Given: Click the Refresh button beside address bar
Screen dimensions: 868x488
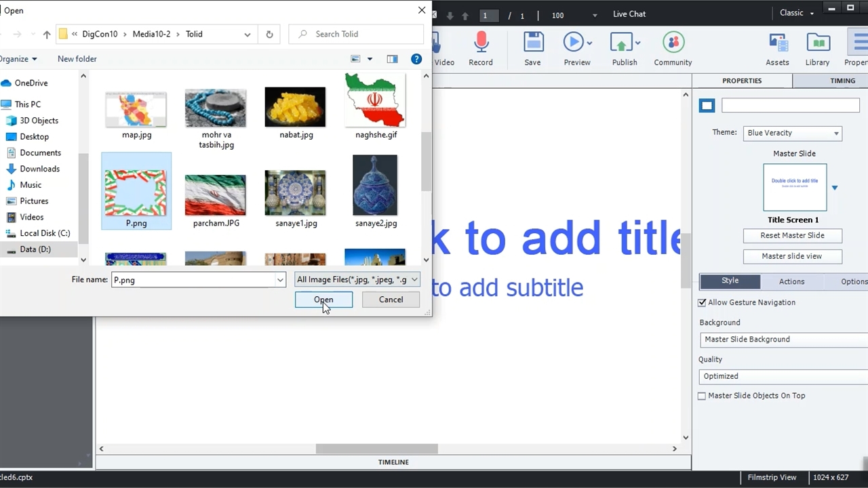Looking at the screenshot, I should pyautogui.click(x=269, y=34).
